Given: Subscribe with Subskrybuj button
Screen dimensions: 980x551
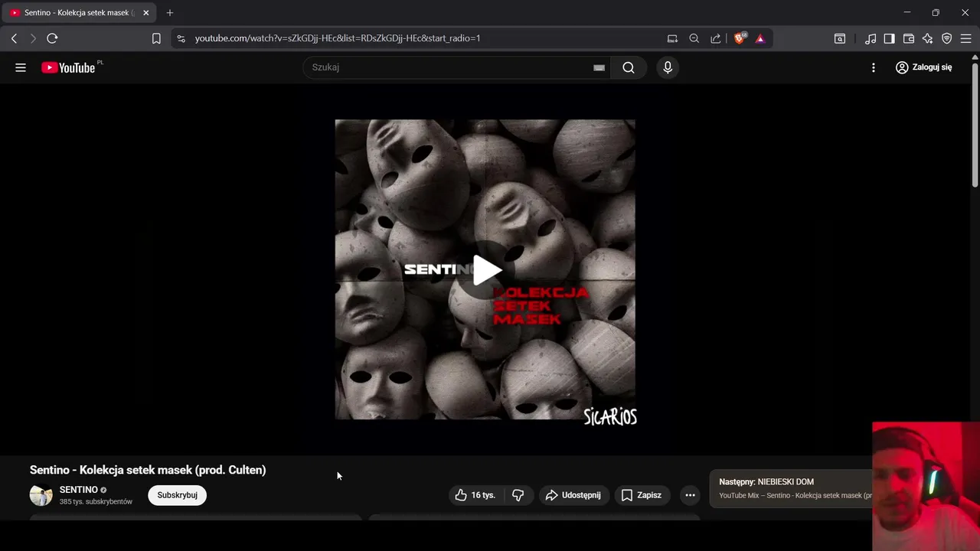Looking at the screenshot, I should (178, 495).
